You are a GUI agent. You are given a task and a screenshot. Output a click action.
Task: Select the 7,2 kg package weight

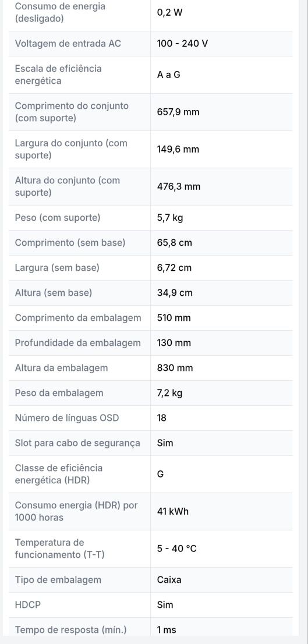point(170,393)
